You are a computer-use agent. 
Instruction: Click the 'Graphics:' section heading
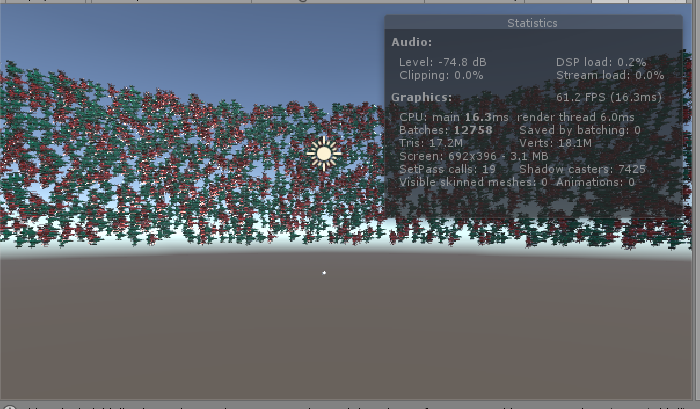(421, 97)
